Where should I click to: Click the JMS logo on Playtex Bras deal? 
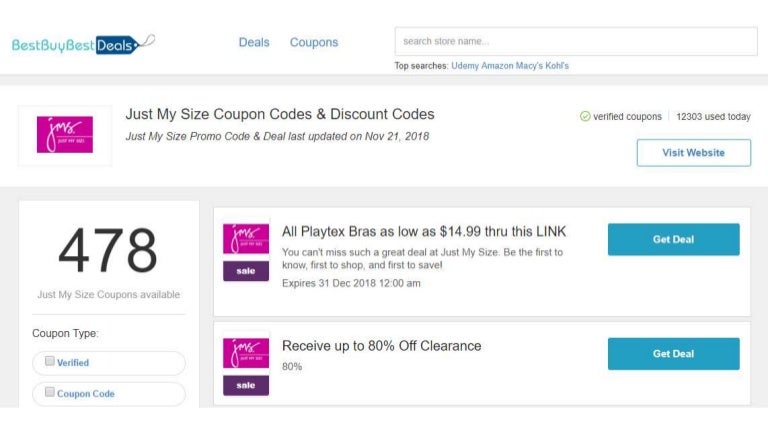246,239
